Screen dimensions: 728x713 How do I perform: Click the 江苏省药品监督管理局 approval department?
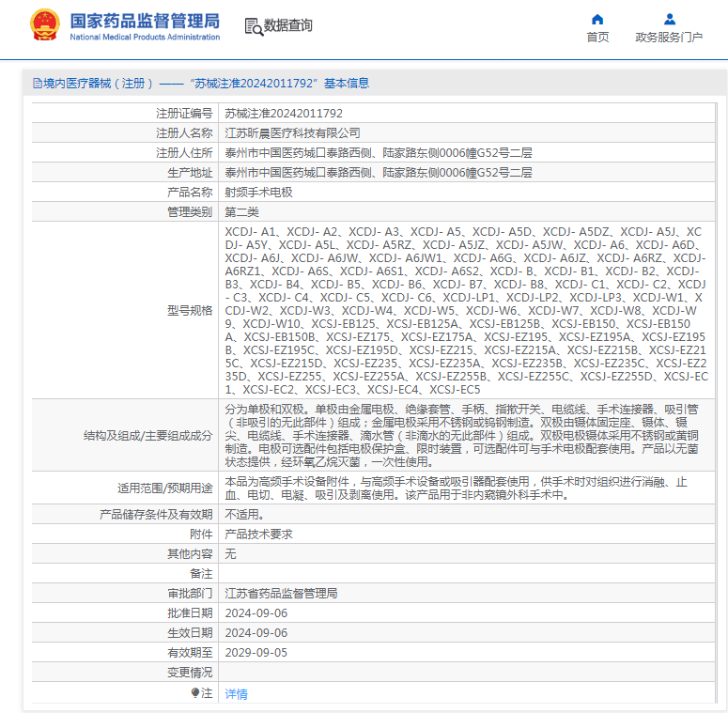pyautogui.click(x=282, y=594)
